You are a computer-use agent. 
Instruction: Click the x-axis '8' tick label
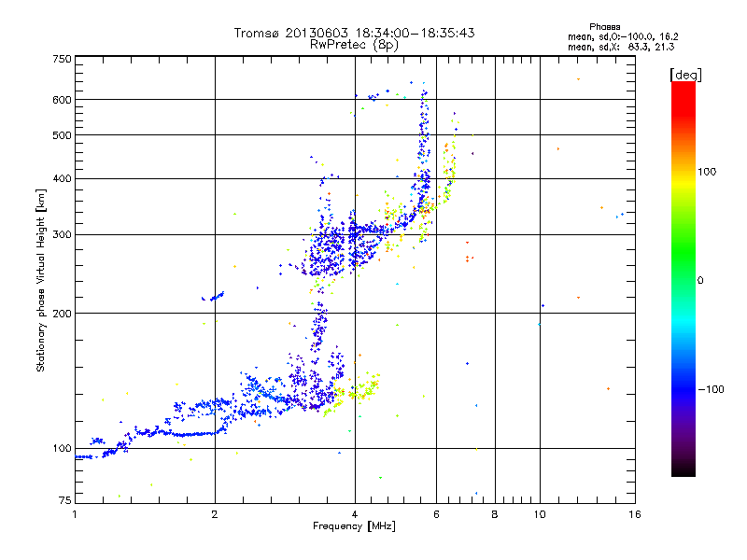[495, 514]
